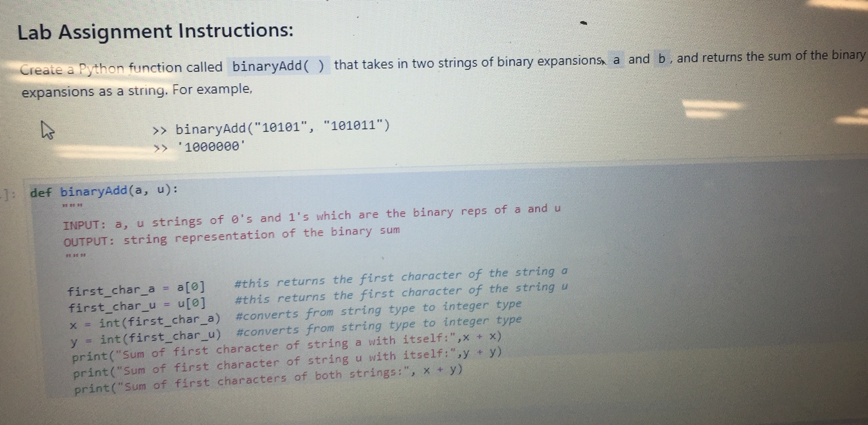The image size is (868, 425).
Task: Click the "#converts from string type" comment beside x
Action: (379, 310)
